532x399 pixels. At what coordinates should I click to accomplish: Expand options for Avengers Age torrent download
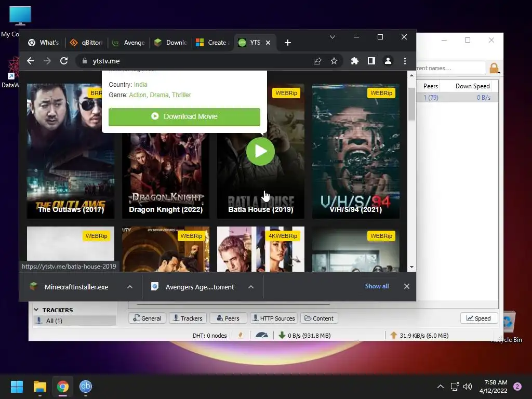tap(251, 287)
